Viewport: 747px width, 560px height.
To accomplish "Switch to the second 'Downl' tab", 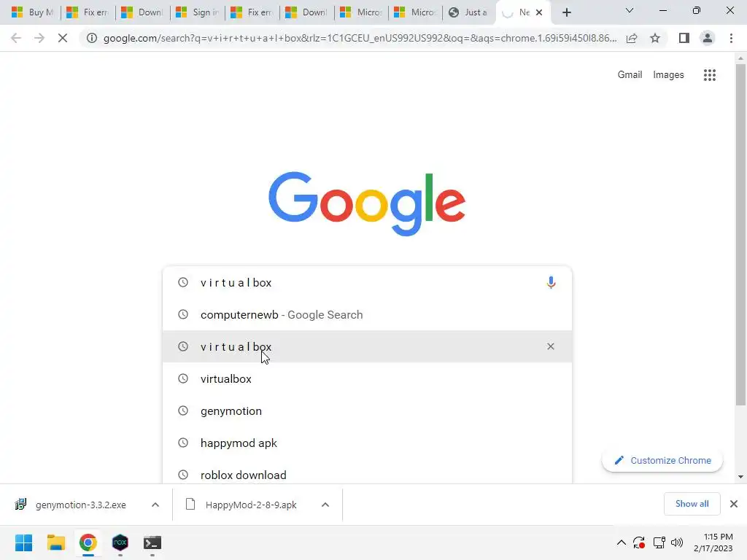I will [x=307, y=12].
